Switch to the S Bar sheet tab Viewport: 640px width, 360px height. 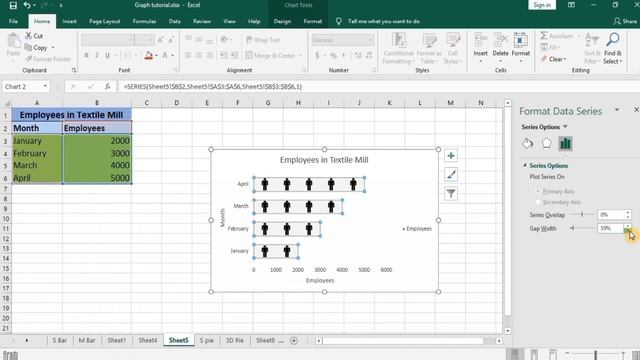pos(59,340)
